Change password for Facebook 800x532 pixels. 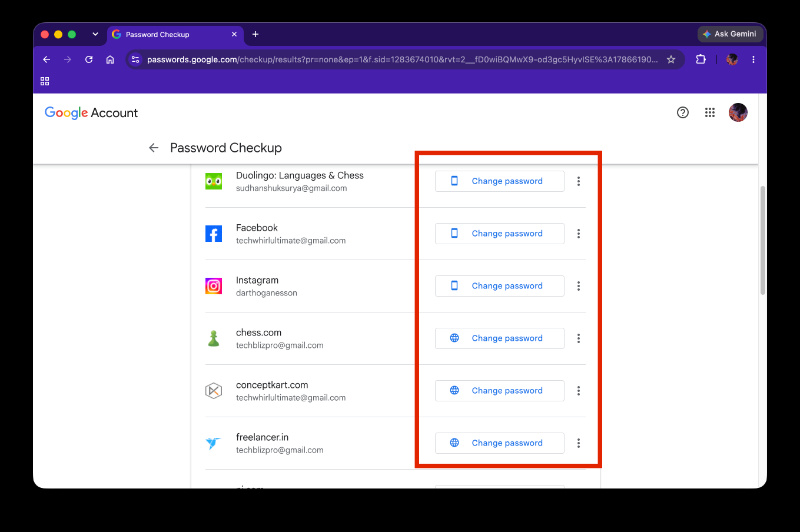(499, 234)
